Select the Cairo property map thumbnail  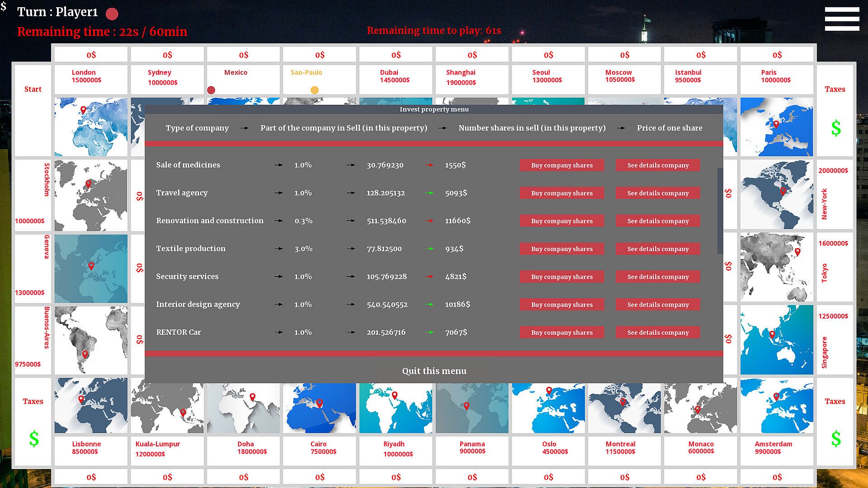[319, 408]
